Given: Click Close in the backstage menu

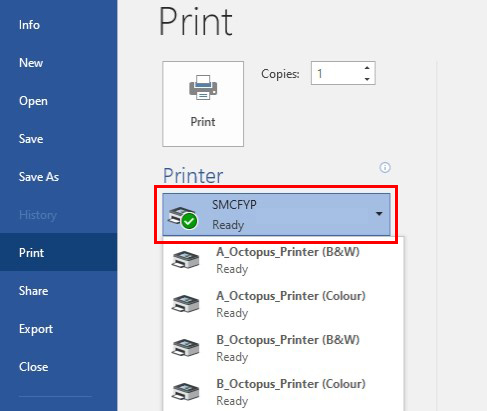Looking at the screenshot, I should coord(34,367).
